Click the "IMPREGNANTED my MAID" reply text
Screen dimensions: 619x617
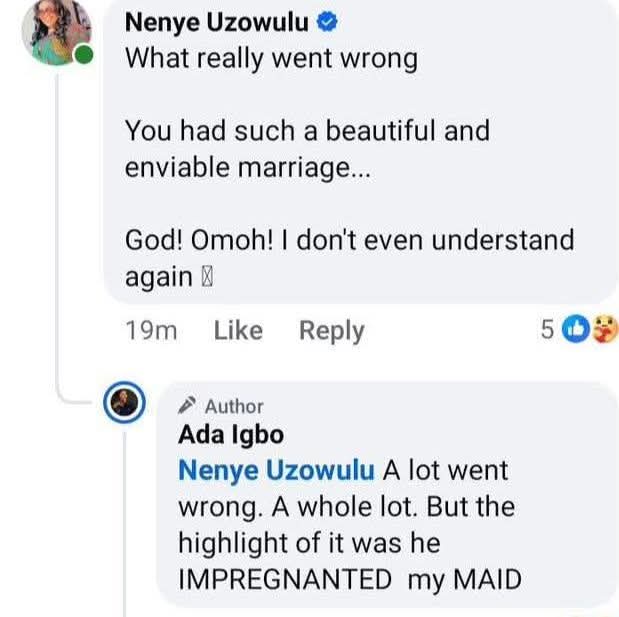point(349,579)
